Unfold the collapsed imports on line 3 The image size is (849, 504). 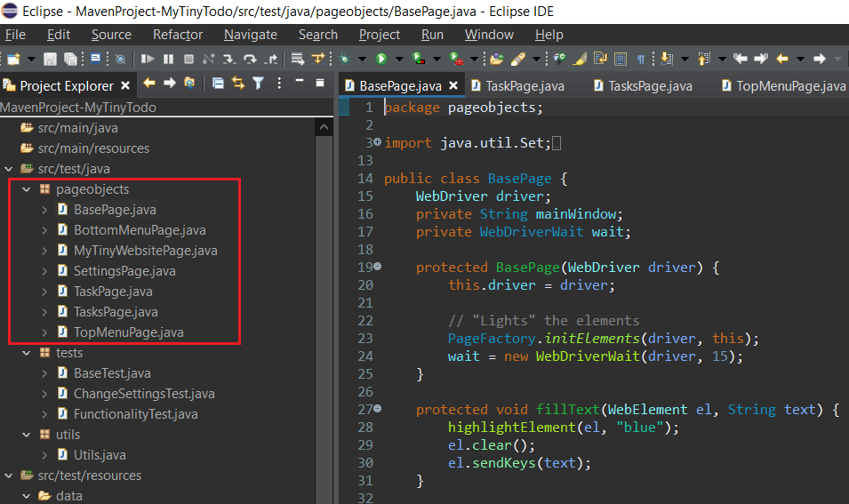[377, 142]
